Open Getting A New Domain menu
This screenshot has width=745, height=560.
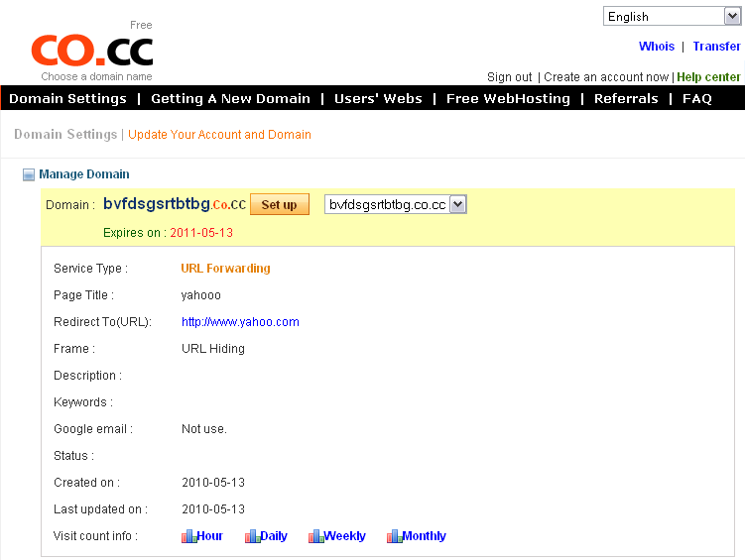click(230, 98)
